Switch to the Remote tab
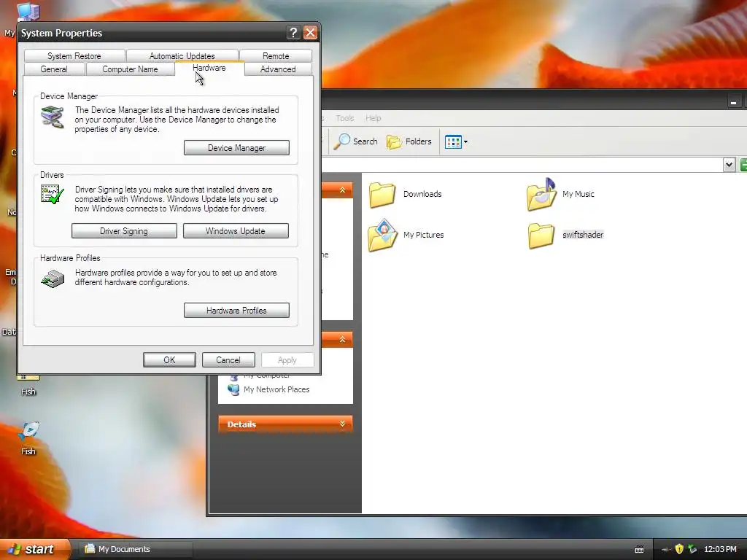The height and width of the screenshot is (560, 747). pos(276,55)
